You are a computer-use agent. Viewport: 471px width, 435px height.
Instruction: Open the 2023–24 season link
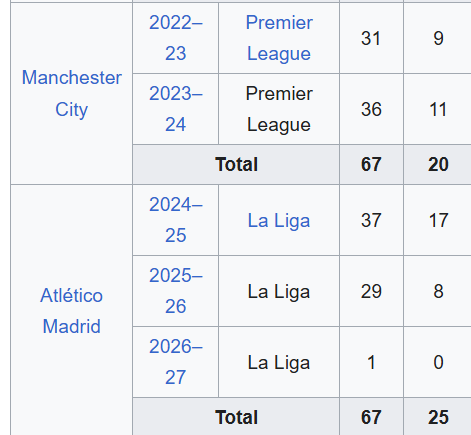pyautogui.click(x=176, y=109)
